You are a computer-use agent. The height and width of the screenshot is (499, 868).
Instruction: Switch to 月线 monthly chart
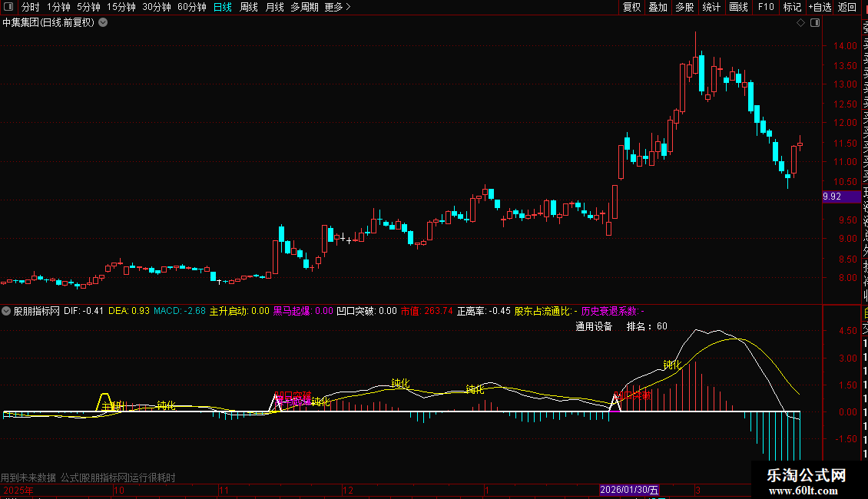274,7
